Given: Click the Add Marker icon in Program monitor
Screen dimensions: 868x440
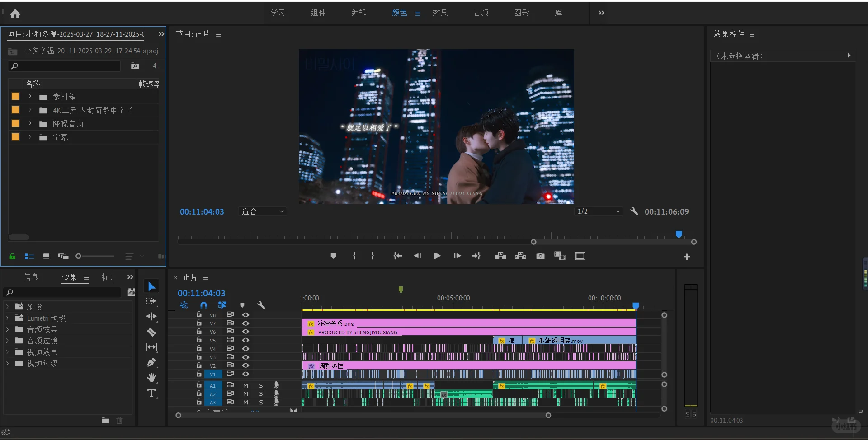Looking at the screenshot, I should coord(333,256).
